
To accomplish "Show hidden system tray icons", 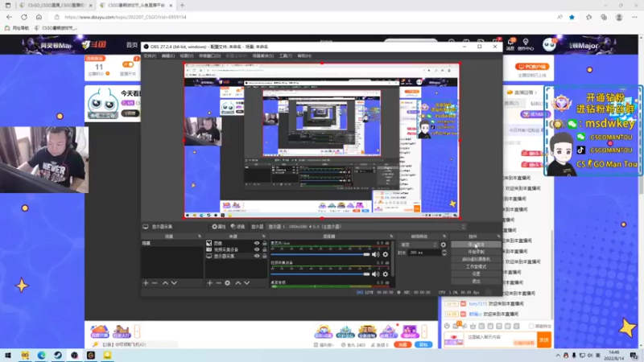I will click(558, 356).
